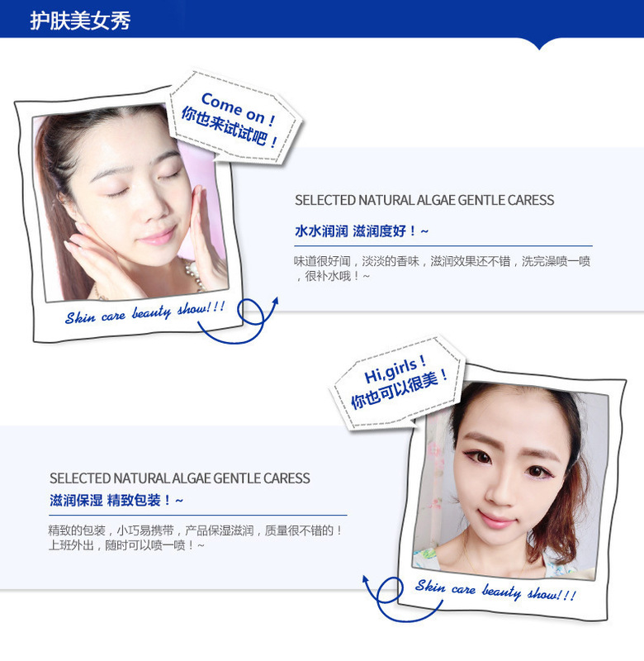Click the lower "SELECTED NATURAL ALGAE GENTLE CARESS" heading

[x=179, y=478]
